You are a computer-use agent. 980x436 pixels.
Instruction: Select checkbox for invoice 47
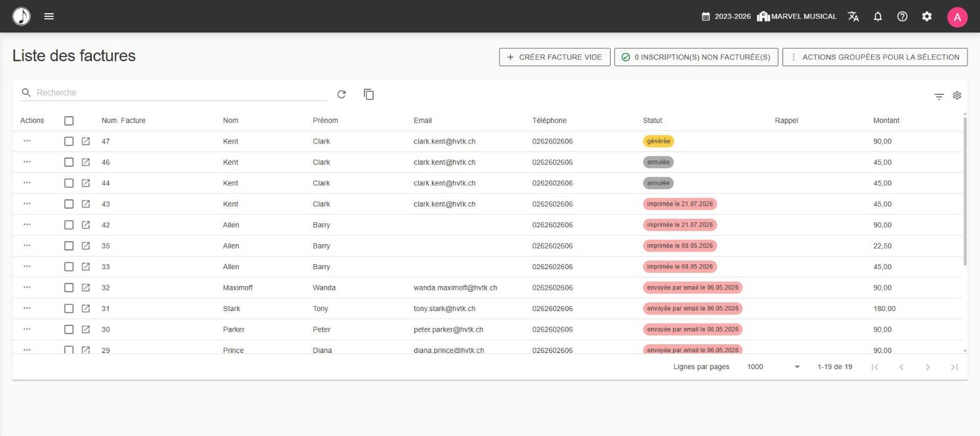click(x=69, y=141)
